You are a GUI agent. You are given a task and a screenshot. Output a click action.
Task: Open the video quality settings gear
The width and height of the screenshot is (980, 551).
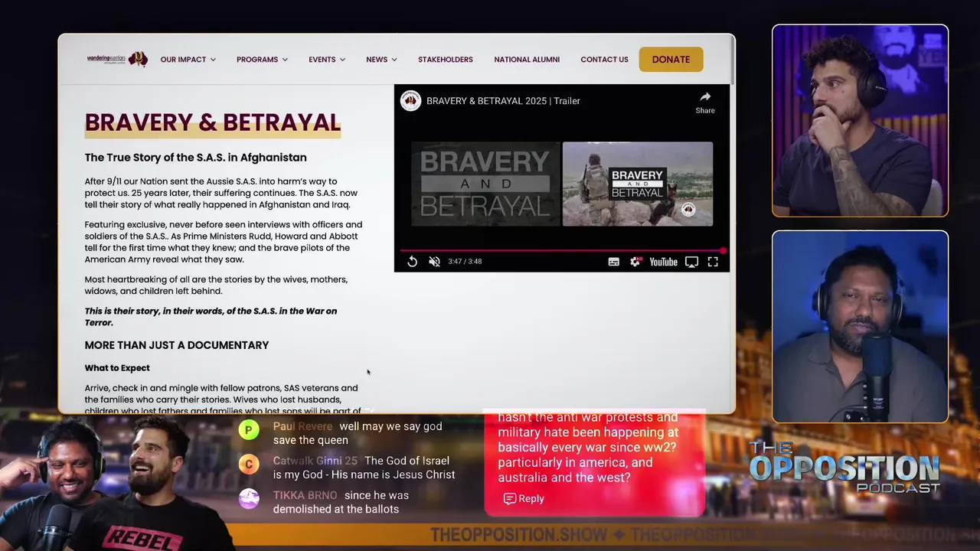635,262
